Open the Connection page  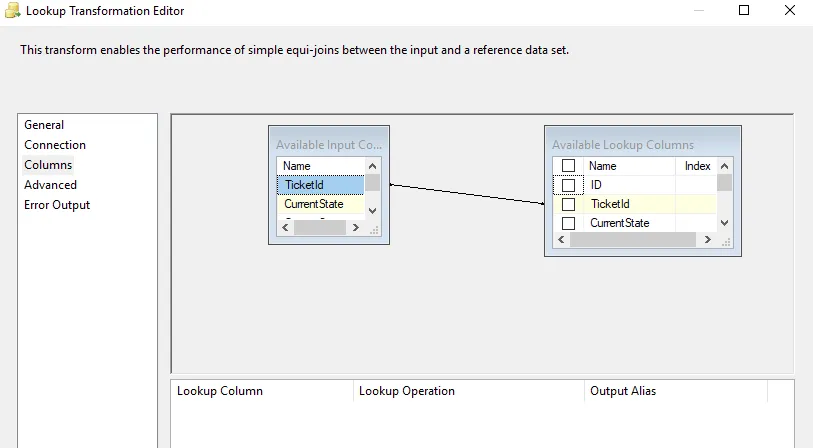[55, 145]
